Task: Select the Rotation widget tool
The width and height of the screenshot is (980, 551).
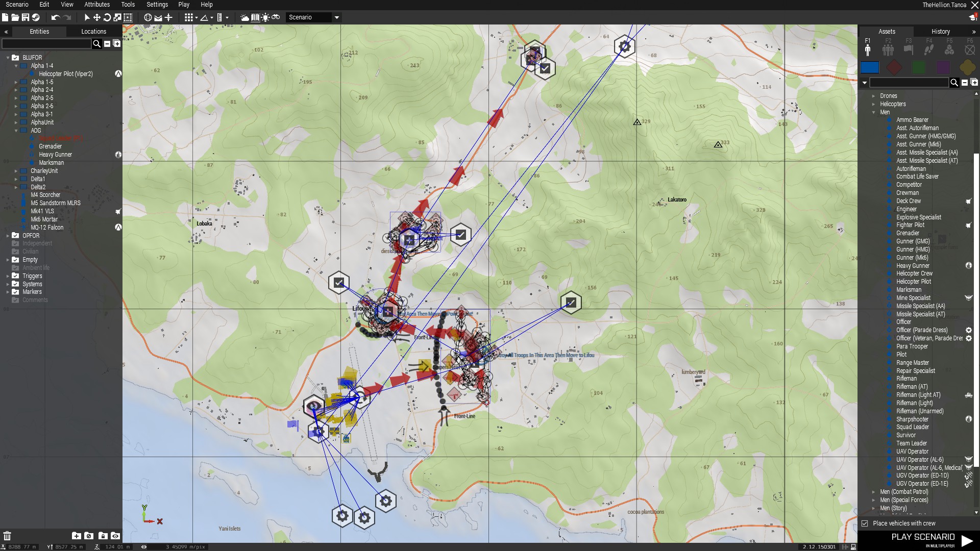Action: pos(107,17)
